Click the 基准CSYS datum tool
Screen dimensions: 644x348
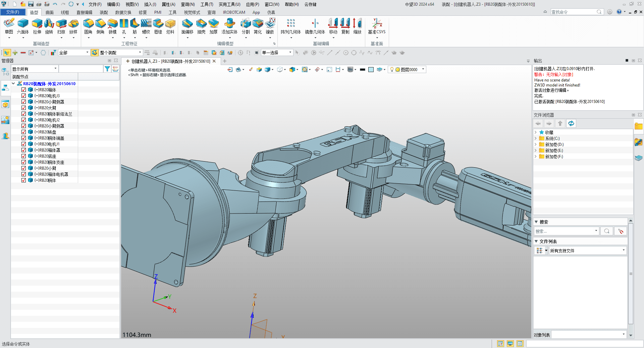point(377,26)
